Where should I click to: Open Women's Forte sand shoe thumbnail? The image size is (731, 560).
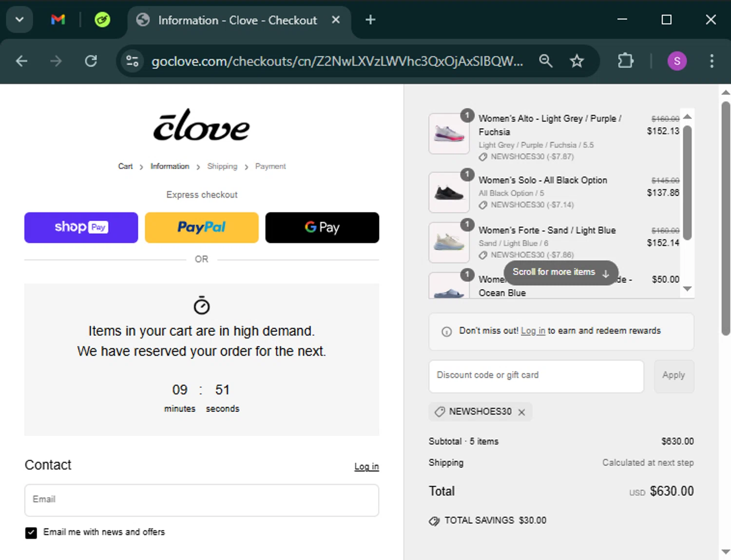pos(449,242)
